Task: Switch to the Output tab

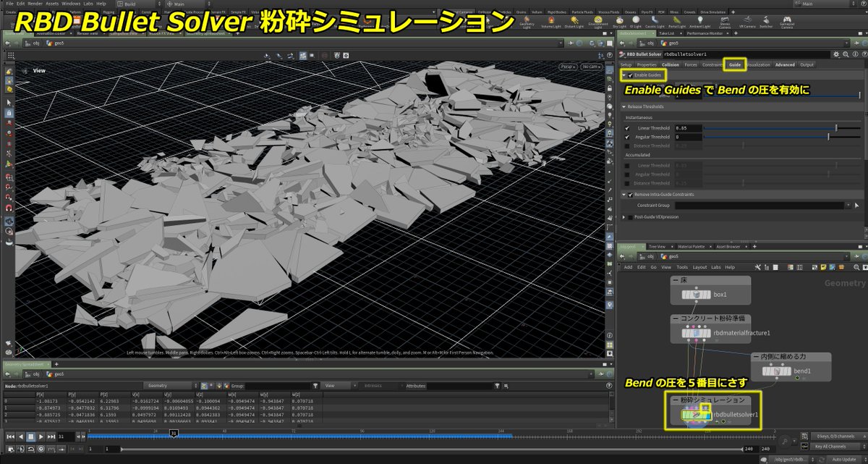Action: tap(807, 64)
